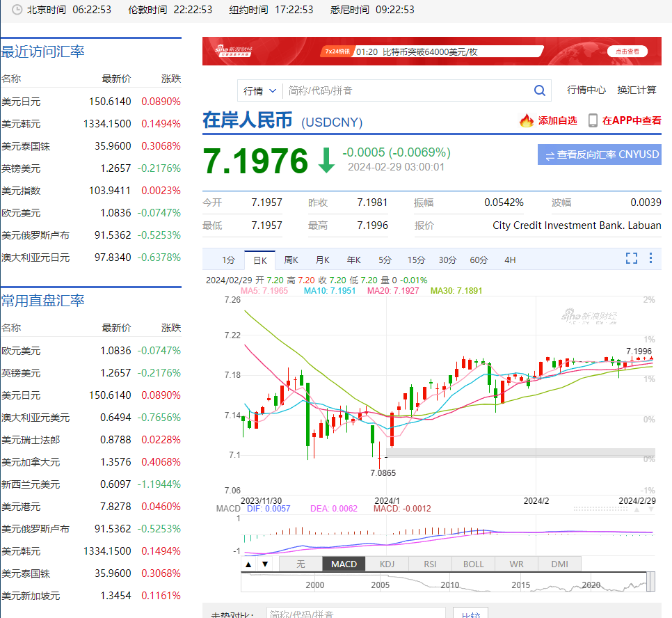Open the 换汇计算 link

tap(637, 90)
